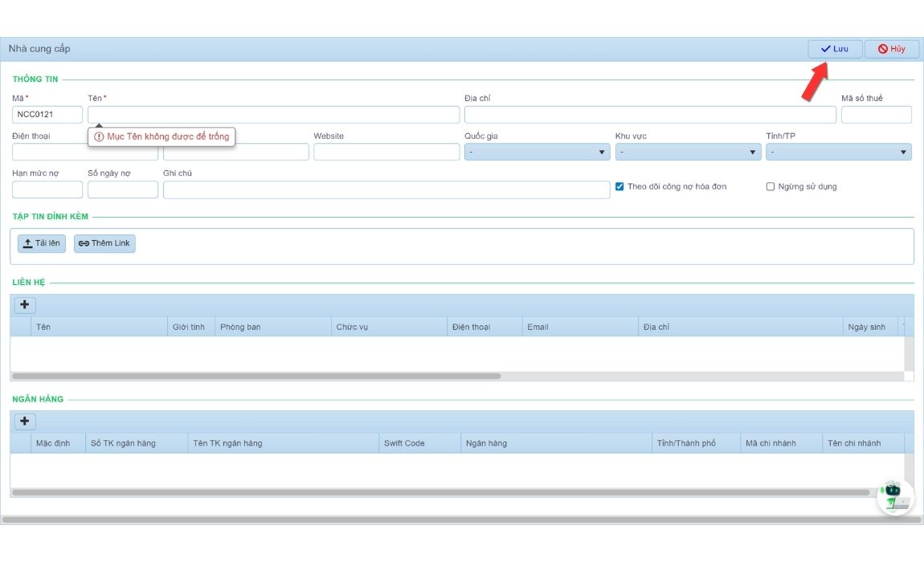Open the Tỉnh/TP dropdown
924x562 pixels.
tap(838, 152)
